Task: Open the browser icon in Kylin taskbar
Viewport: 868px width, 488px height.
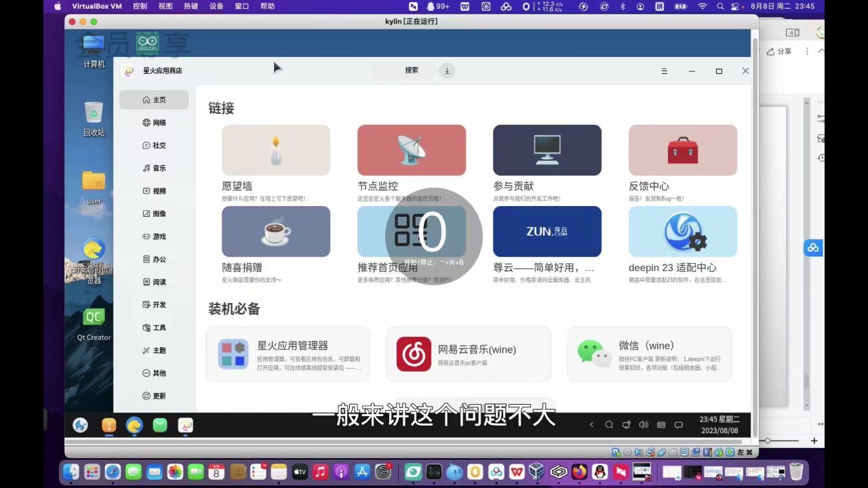Action: tap(134, 425)
